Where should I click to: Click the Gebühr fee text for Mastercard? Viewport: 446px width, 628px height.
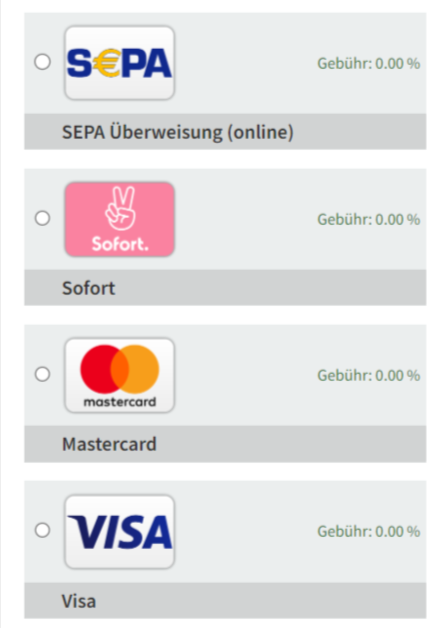click(x=369, y=375)
